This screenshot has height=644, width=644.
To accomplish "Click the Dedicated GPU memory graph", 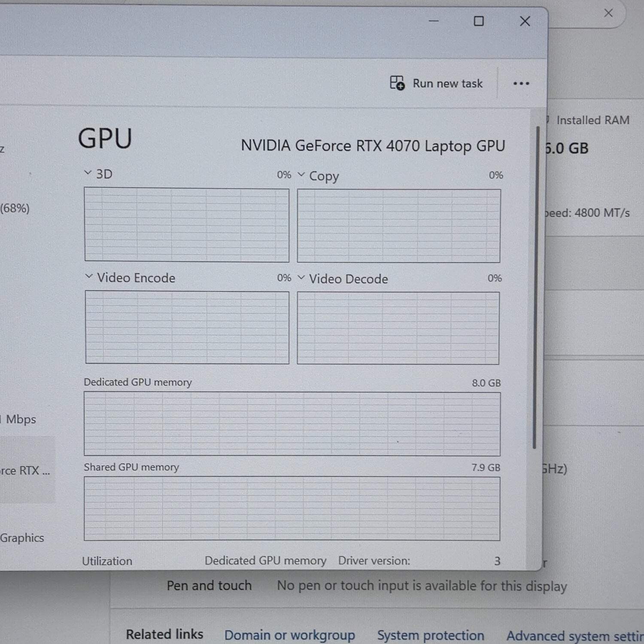I will [292, 424].
